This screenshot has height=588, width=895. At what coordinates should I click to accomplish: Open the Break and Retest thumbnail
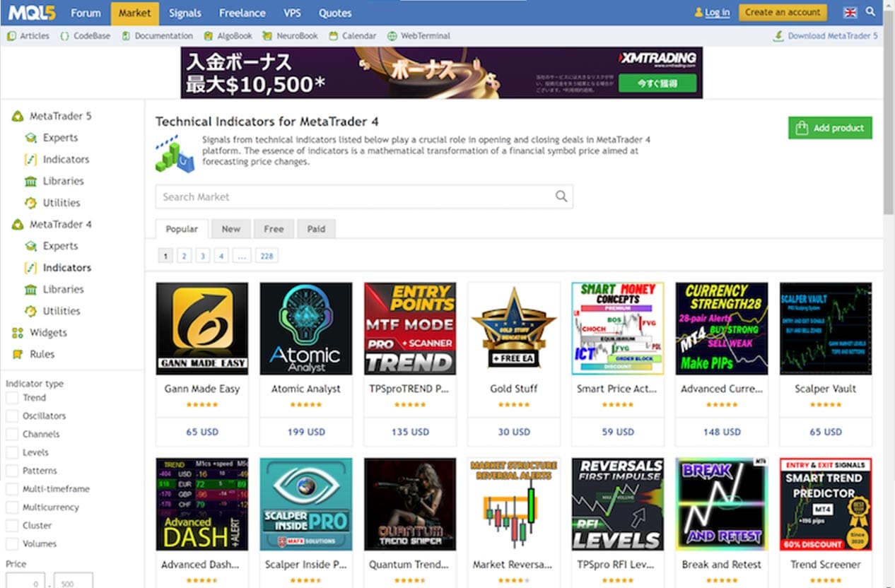point(722,505)
